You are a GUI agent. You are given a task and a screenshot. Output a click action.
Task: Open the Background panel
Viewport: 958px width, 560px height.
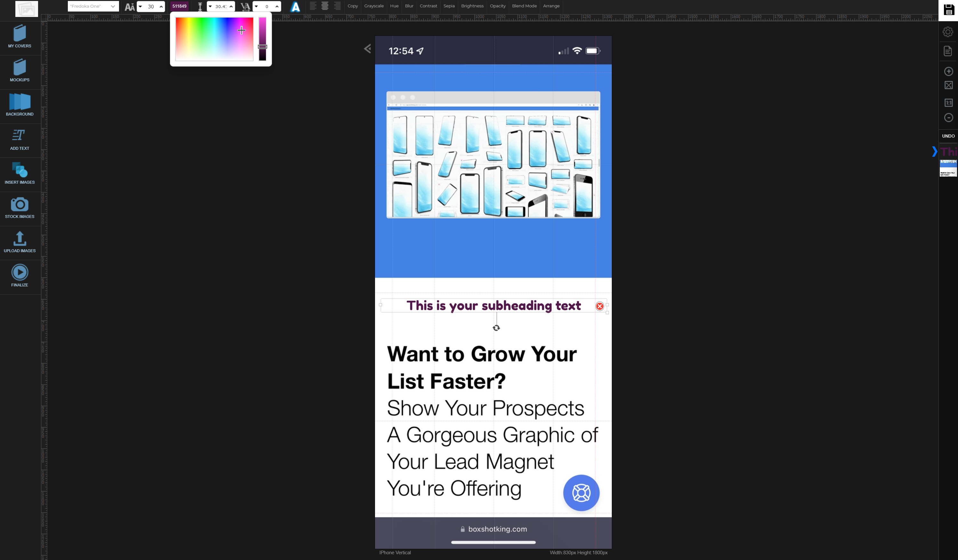point(20,105)
